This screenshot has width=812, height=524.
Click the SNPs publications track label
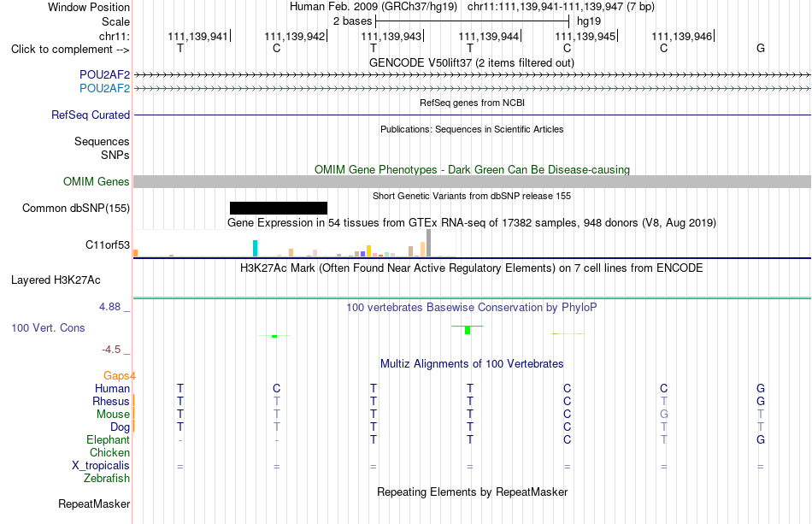click(115, 155)
